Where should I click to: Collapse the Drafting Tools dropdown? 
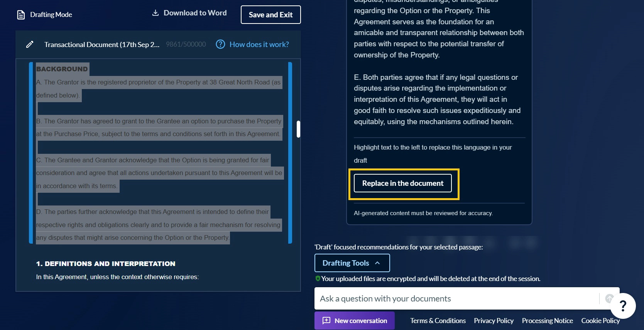352,263
